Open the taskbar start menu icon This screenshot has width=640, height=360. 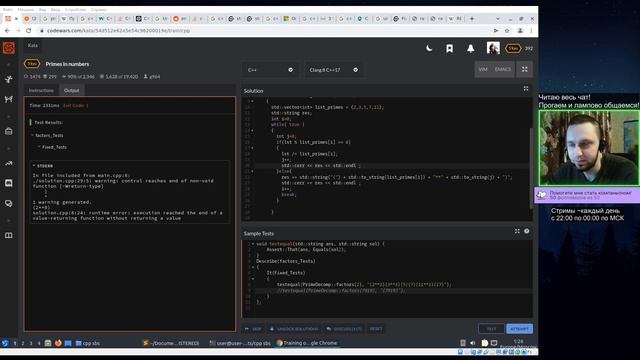(x=5, y=343)
